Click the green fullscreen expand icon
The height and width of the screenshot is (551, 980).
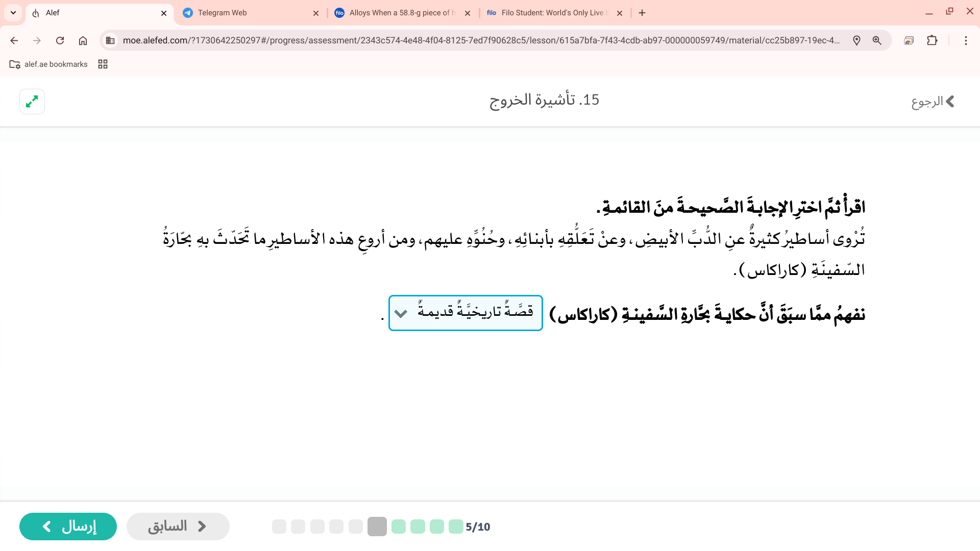pyautogui.click(x=32, y=102)
